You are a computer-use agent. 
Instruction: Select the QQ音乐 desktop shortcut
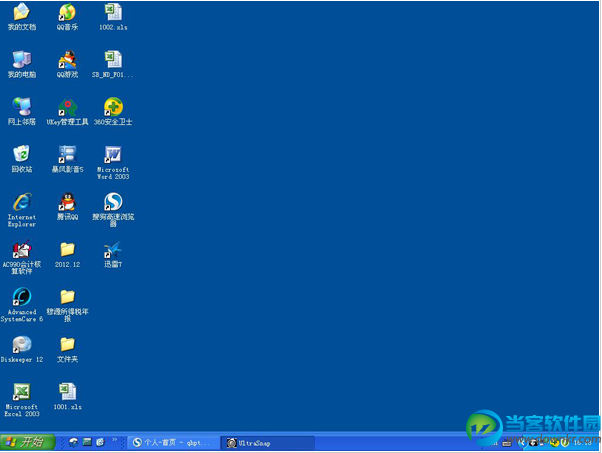tap(67, 17)
